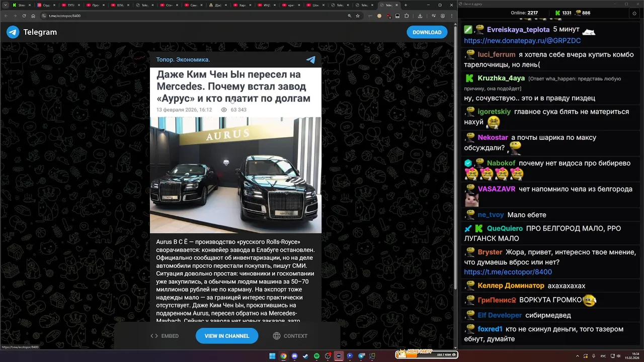Click the browser back arrow
The width and height of the screenshot is (644, 362).
coord(6,16)
